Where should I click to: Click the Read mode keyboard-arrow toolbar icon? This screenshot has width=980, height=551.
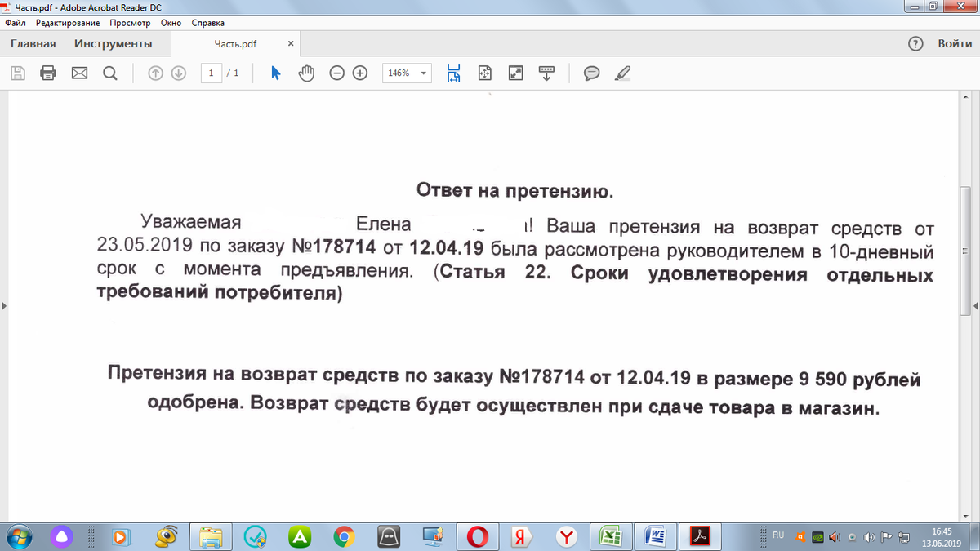click(x=546, y=73)
